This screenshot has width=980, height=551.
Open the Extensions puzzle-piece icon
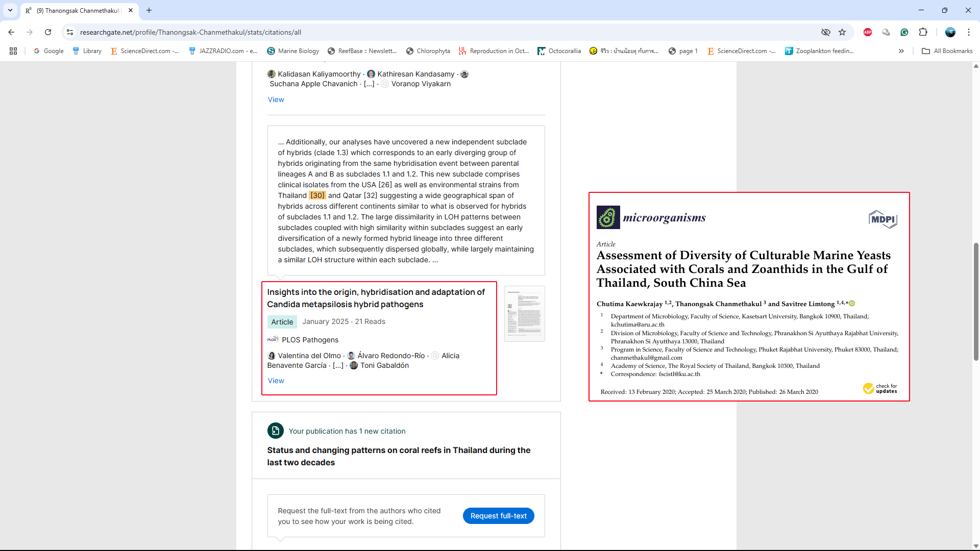click(923, 32)
